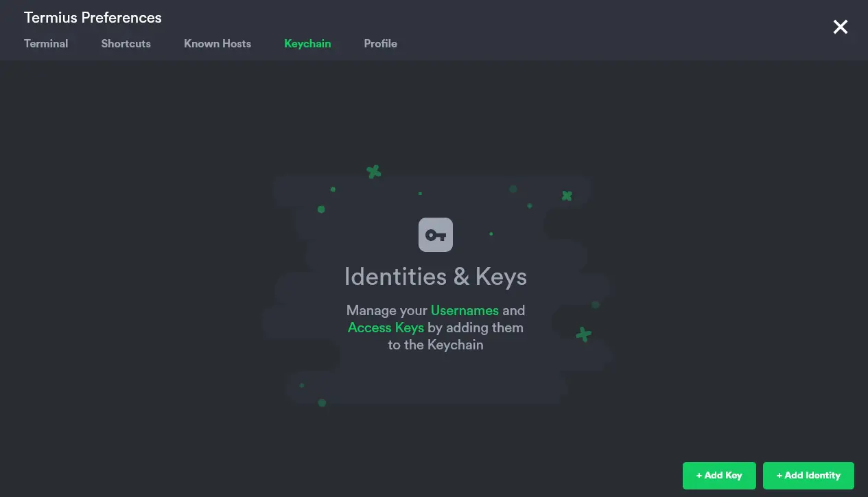Click the Identities & Keys heading
The height and width of the screenshot is (497, 868).
point(436,277)
